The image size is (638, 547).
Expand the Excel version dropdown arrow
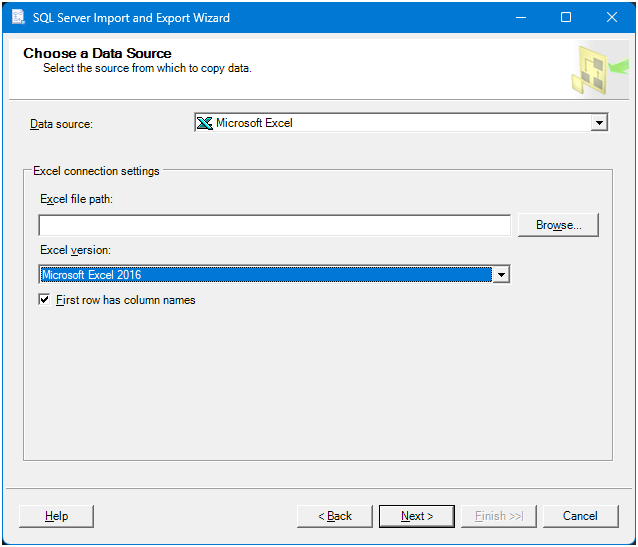click(x=501, y=275)
